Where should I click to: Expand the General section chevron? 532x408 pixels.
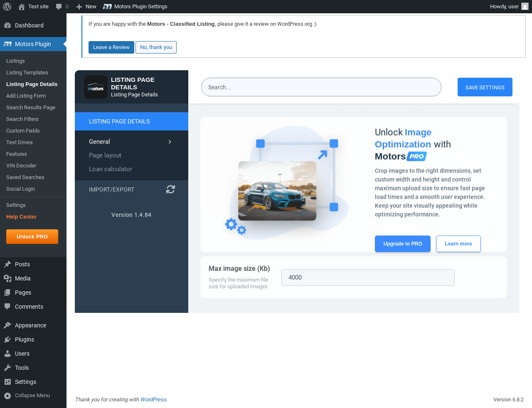[170, 142]
